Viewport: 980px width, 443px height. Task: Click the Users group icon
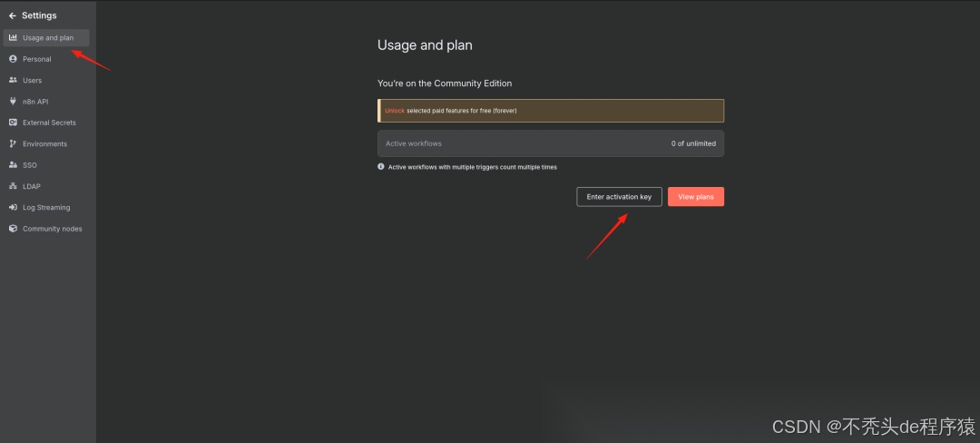13,80
